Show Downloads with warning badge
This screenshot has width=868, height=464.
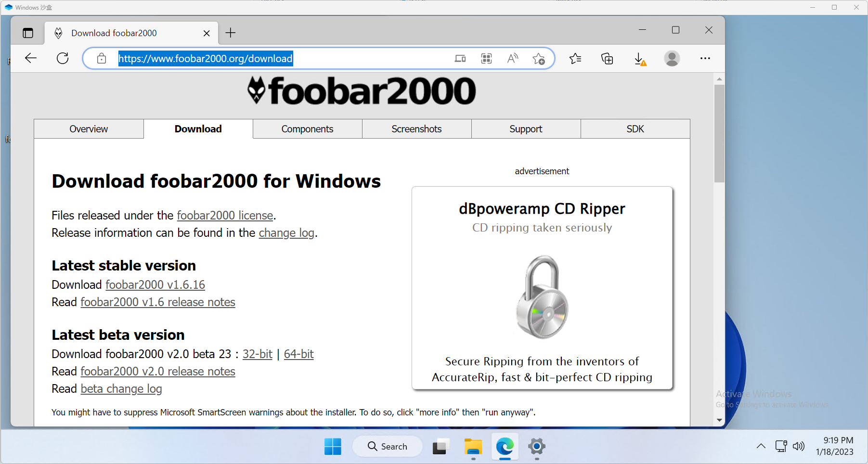[640, 59]
